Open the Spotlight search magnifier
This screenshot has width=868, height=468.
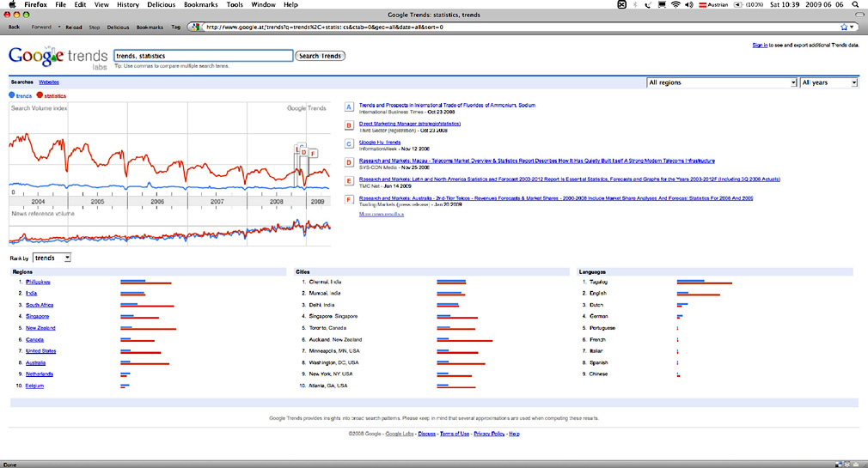(x=854, y=5)
